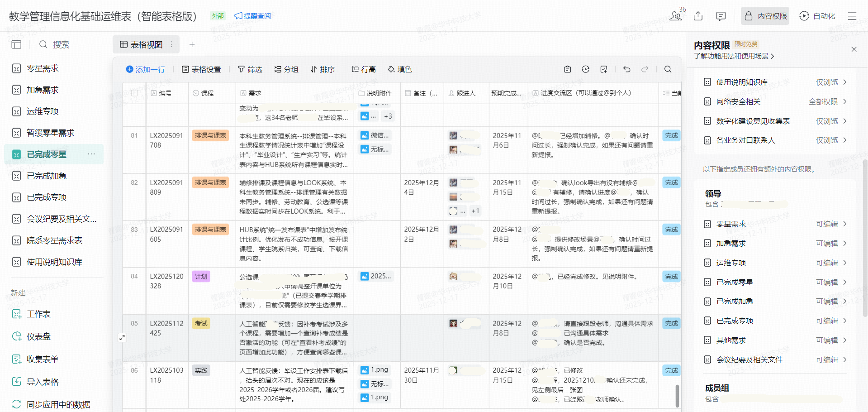868x412 pixels.
Task: Open the 排序 sorting tool
Action: (323, 69)
